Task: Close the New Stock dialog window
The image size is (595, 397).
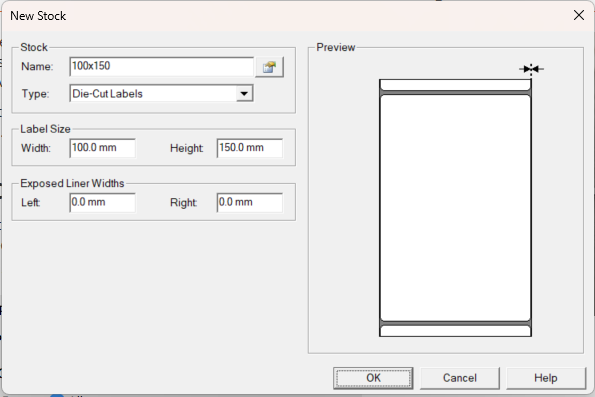Action: [x=579, y=15]
